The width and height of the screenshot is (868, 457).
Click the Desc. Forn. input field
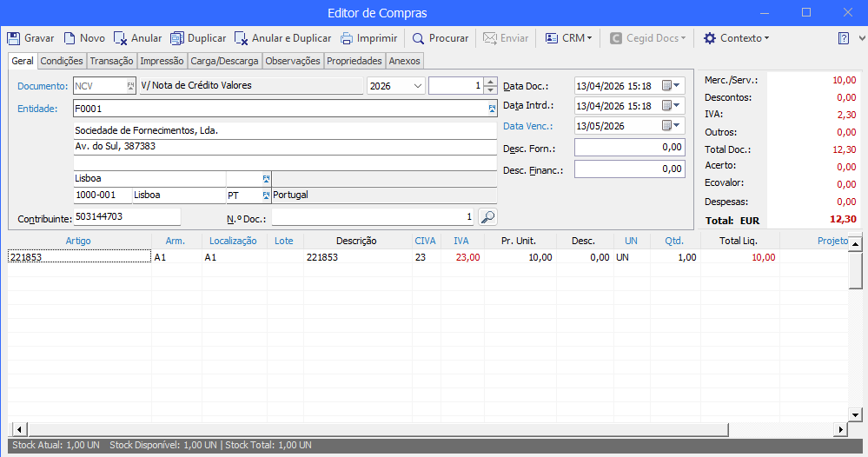[629, 149]
